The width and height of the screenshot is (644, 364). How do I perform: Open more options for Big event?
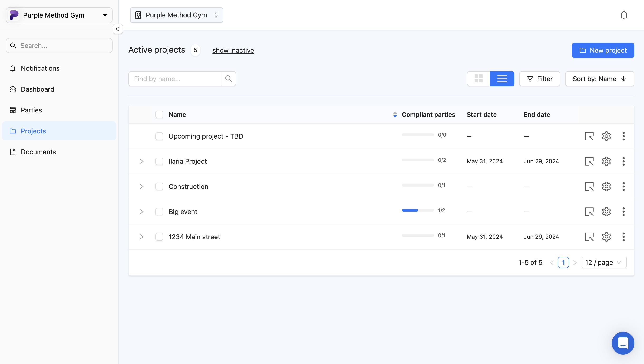click(x=623, y=212)
